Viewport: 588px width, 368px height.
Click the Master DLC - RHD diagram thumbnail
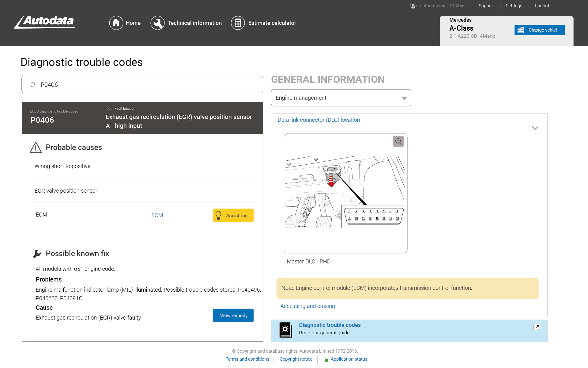pos(345,193)
